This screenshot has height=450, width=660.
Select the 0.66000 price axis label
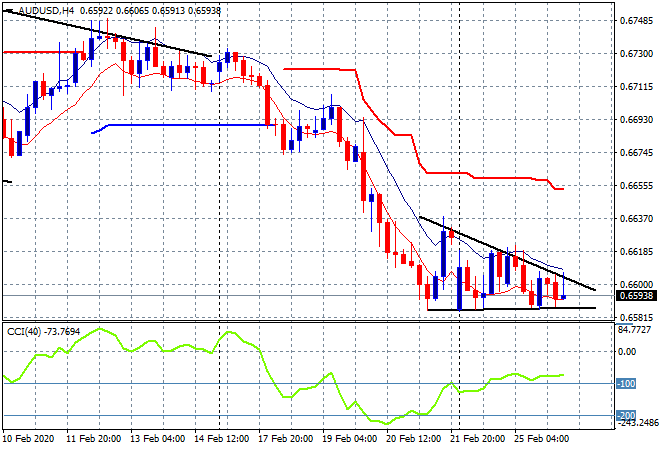pos(637,285)
